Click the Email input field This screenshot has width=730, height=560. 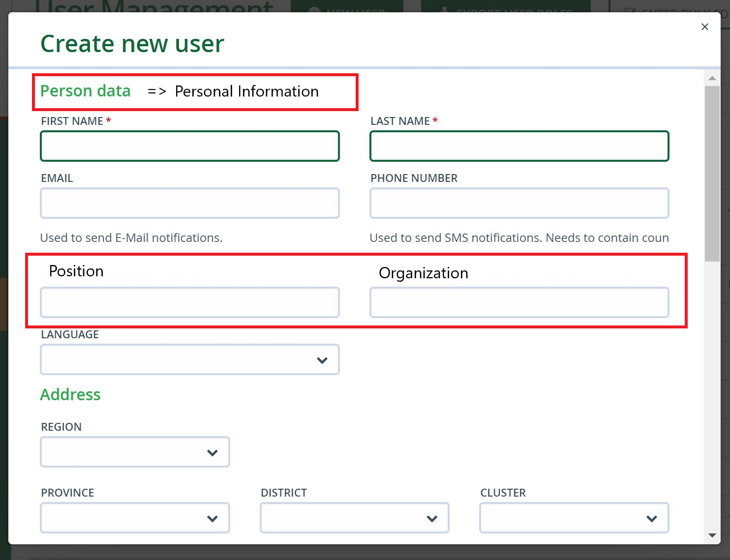coord(189,203)
